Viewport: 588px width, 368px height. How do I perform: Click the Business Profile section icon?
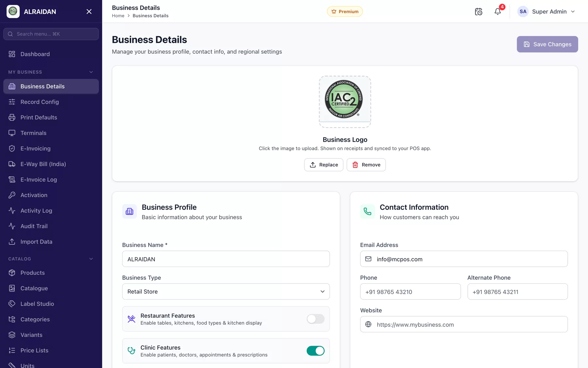[129, 212]
